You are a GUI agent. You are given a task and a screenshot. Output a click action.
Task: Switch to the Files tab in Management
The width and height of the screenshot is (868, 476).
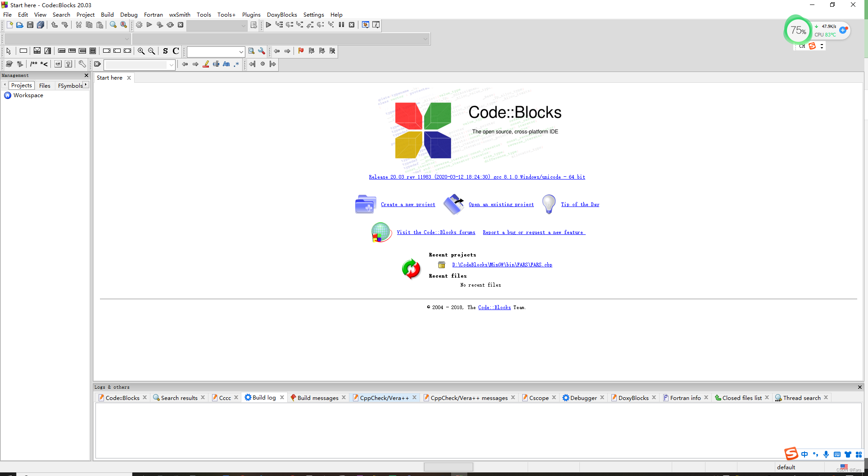point(45,85)
